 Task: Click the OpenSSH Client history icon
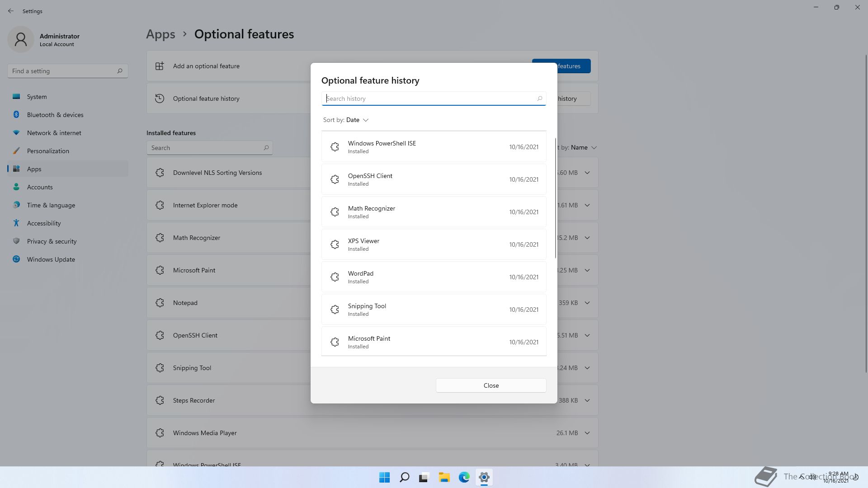coord(335,179)
